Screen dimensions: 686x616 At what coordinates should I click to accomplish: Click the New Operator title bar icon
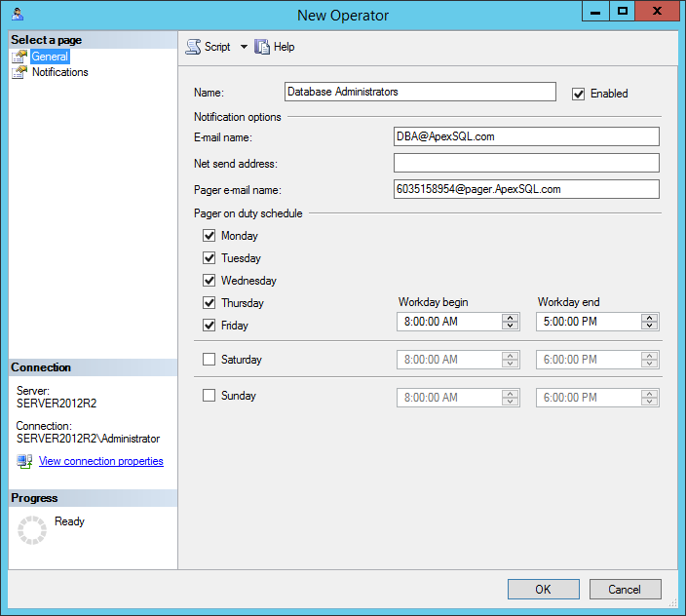18,15
